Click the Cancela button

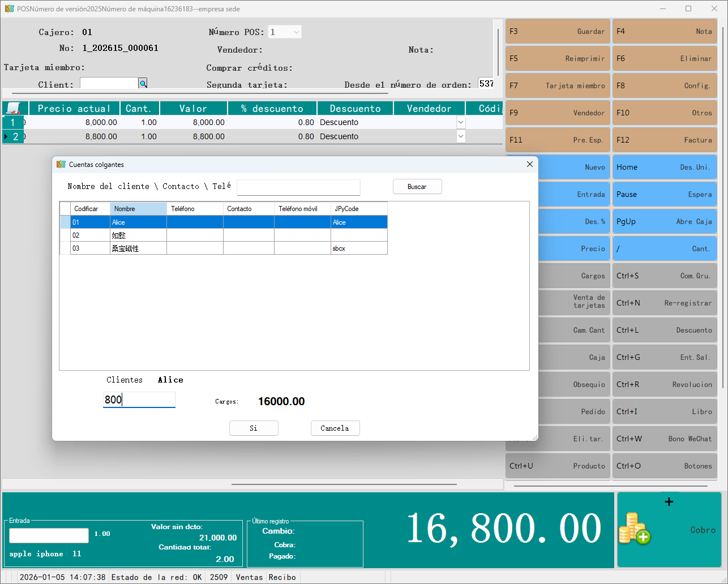(x=335, y=428)
